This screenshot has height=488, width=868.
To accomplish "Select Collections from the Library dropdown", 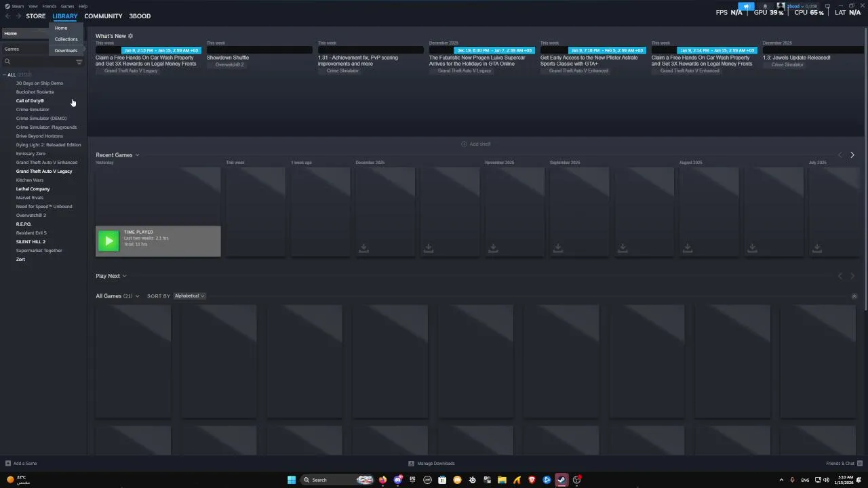I will click(66, 39).
